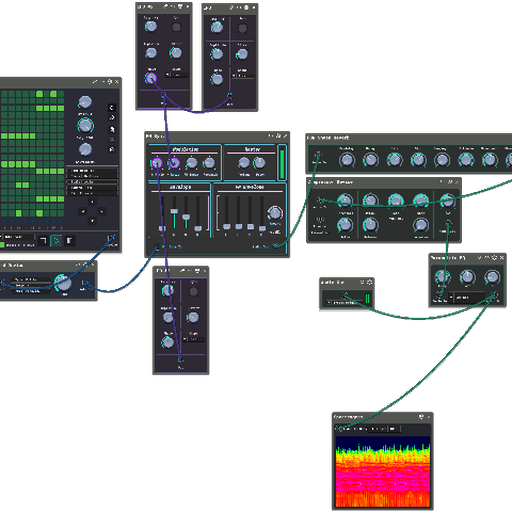This screenshot has height=512, width=512.
Task: Click the green level meter in the synth's master section
Action: pyautogui.click(x=282, y=164)
